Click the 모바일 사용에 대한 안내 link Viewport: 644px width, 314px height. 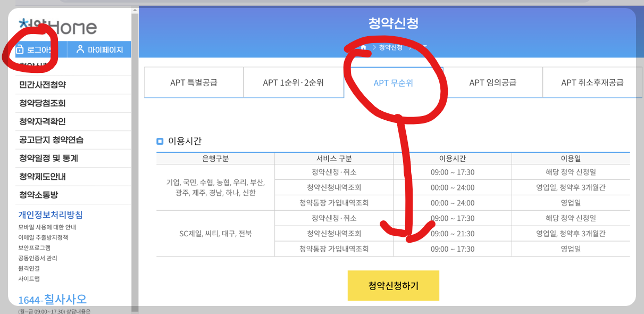click(47, 227)
